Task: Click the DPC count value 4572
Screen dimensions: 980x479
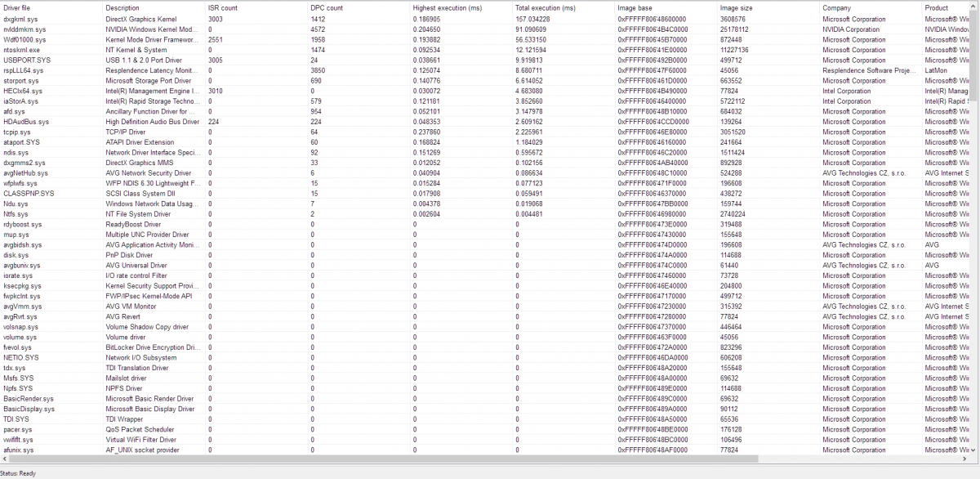Action: (318, 29)
